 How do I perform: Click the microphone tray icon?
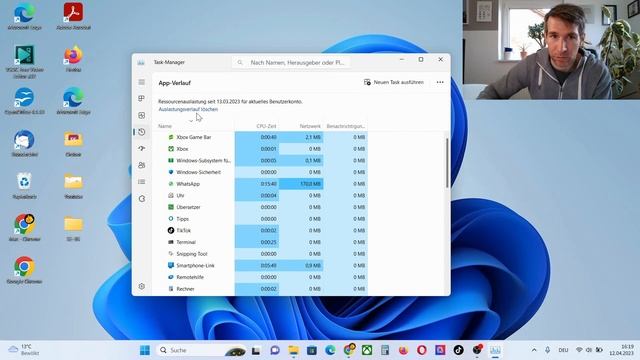tap(547, 350)
